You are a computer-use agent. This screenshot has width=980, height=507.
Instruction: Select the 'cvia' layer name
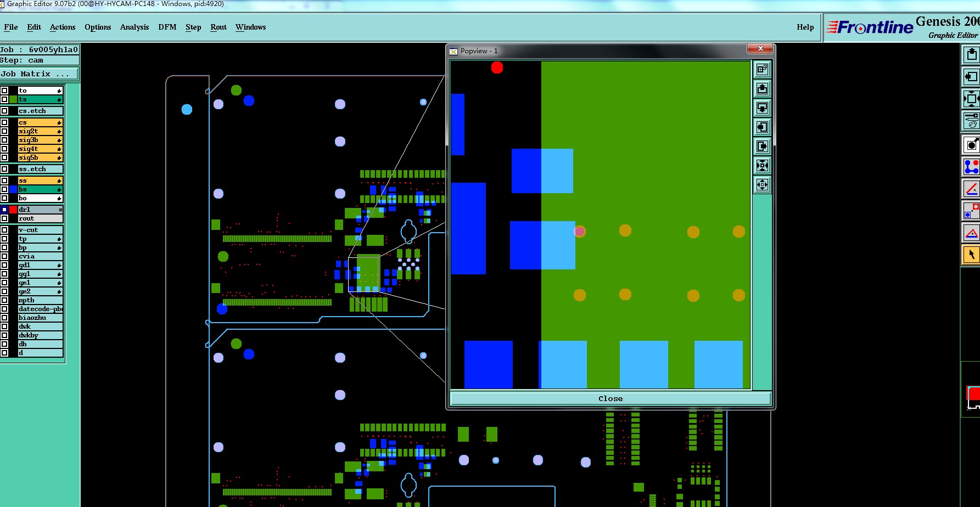pyautogui.click(x=40, y=256)
